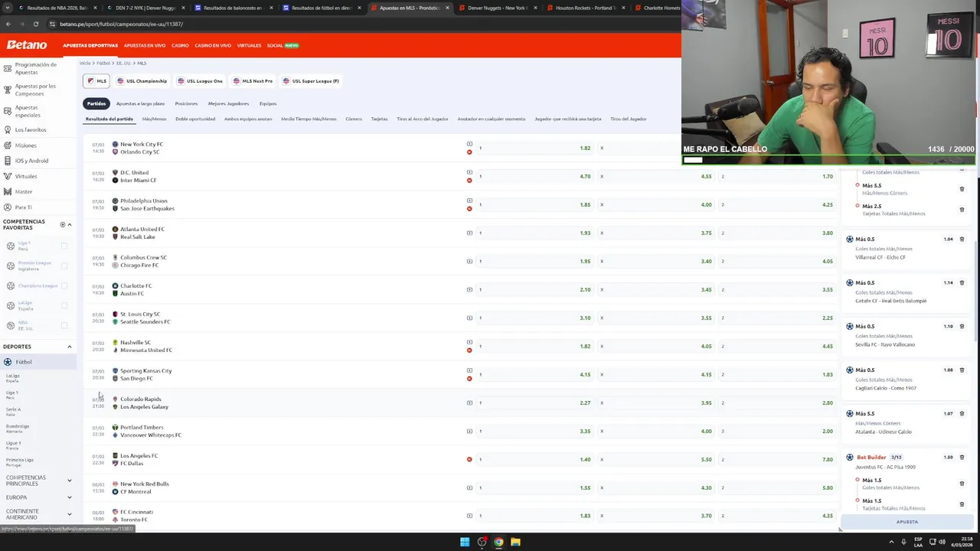Switch to Apuestas a largo plazo tab
This screenshot has height=551, width=980.
[x=140, y=103]
